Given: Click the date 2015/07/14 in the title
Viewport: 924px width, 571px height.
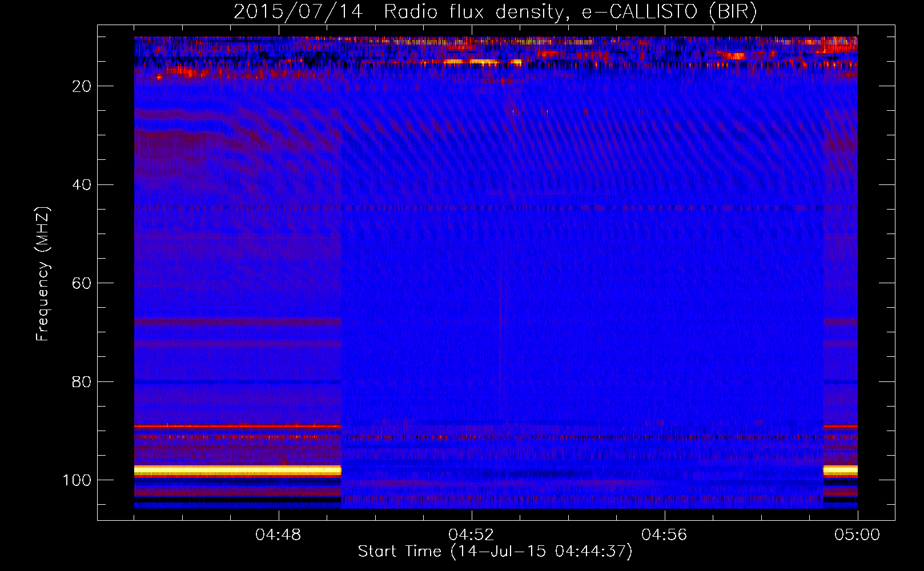Looking at the screenshot, I should tap(298, 11).
